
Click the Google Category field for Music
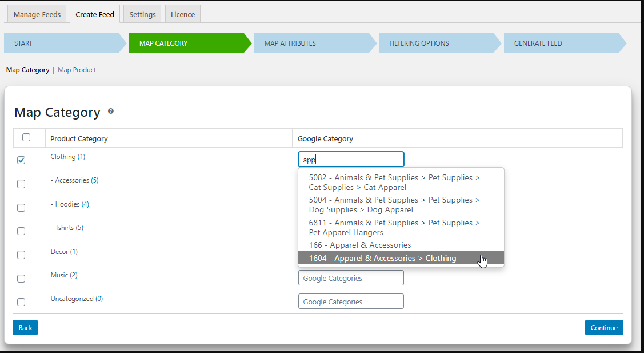click(x=351, y=278)
